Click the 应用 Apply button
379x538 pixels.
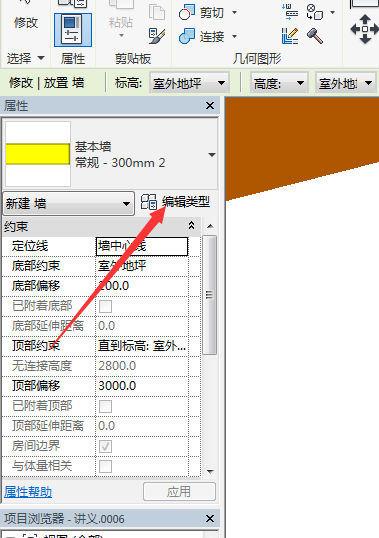pos(179,491)
